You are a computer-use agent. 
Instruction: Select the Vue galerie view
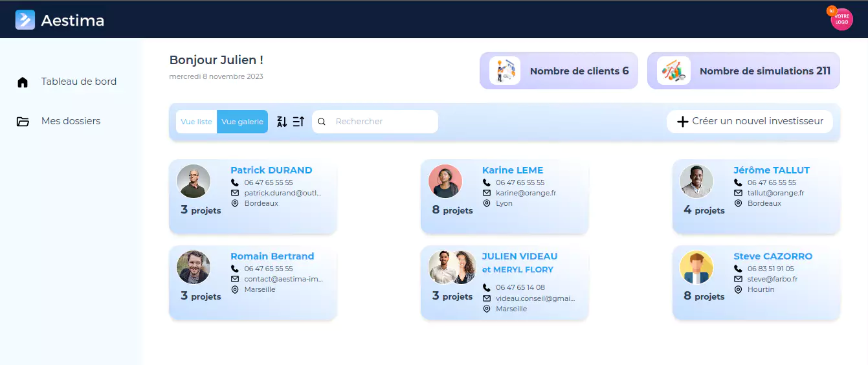point(242,122)
